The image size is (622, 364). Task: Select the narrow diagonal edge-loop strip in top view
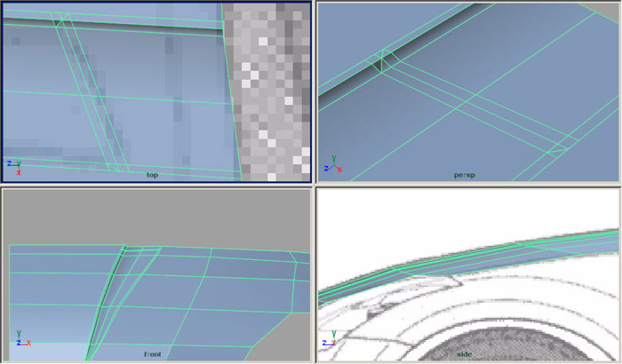pyautogui.click(x=89, y=98)
